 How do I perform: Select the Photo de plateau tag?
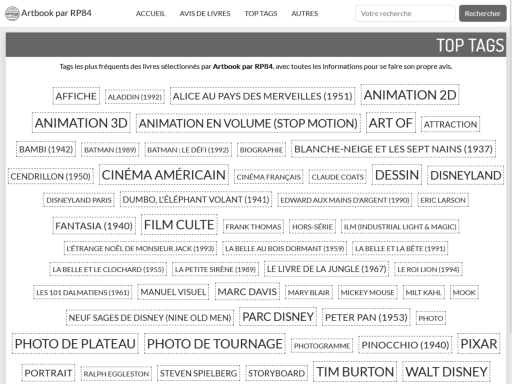tap(75, 344)
